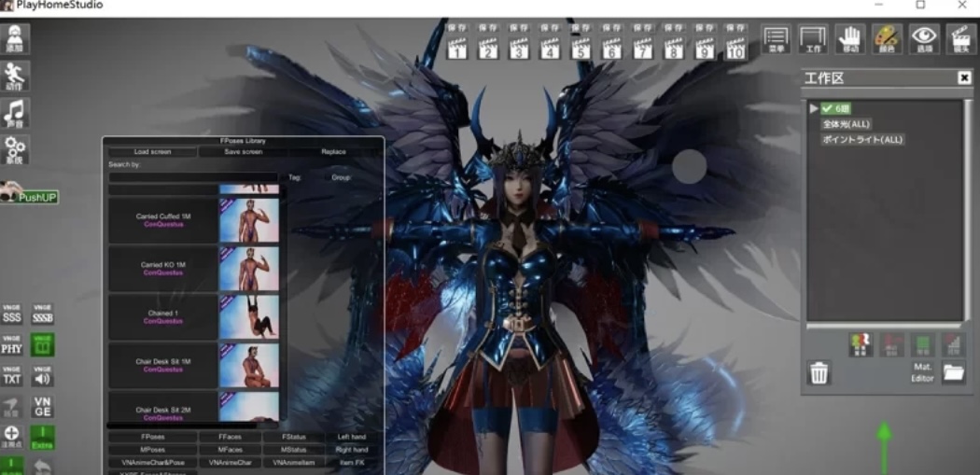Screen dimensions: 980x475
Task: Toggle the Menu list panel icon
Action: 776,39
